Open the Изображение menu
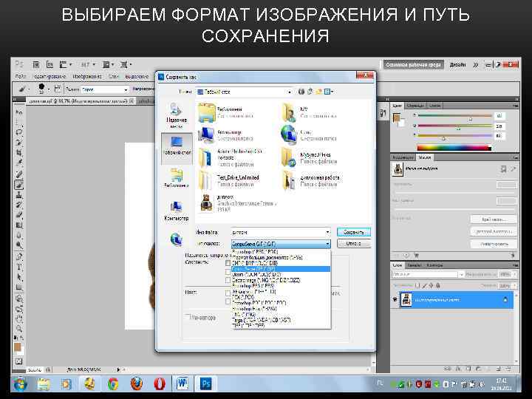 tap(87, 77)
